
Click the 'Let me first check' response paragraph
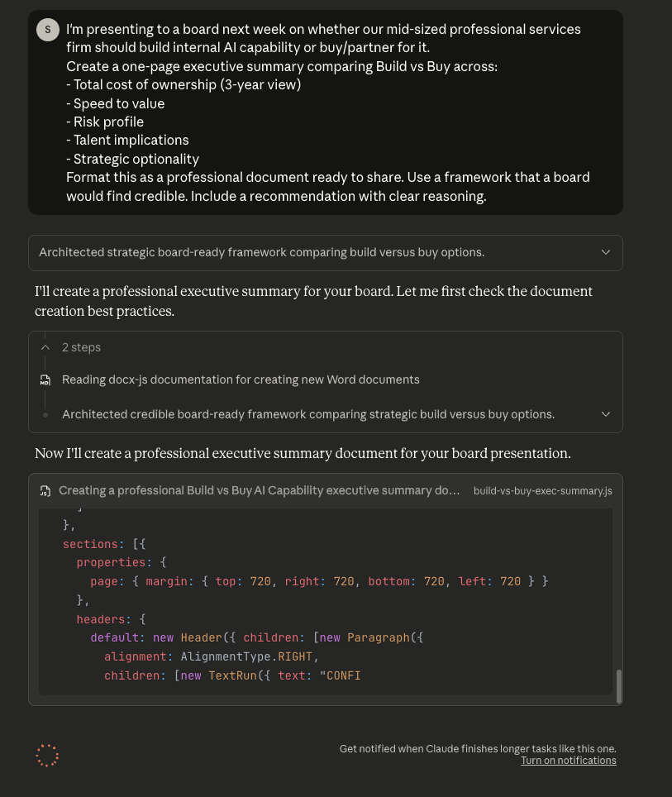313,301
